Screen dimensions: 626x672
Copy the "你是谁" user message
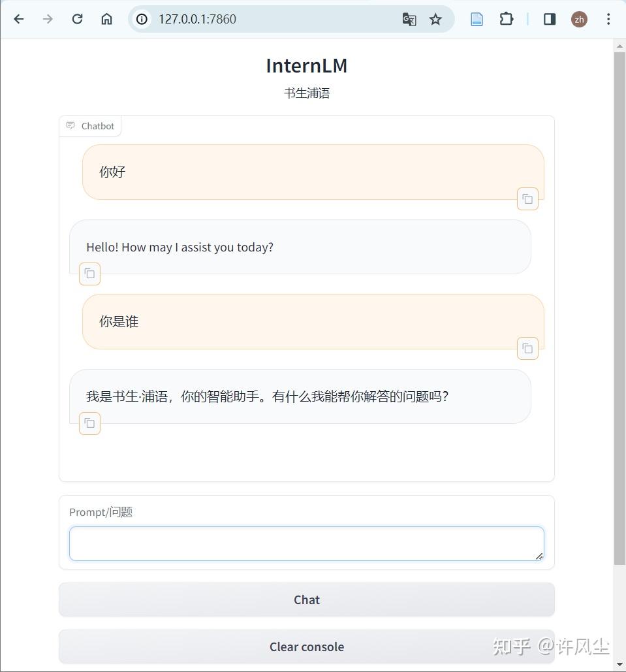click(x=527, y=348)
